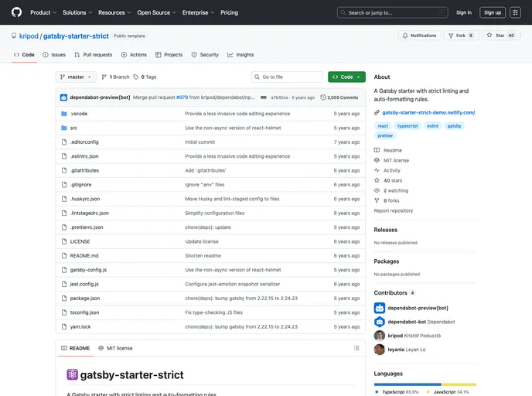Open the gatsby-starter-strict-demo.netlify.com link
This screenshot has height=396, width=532.
pos(428,113)
